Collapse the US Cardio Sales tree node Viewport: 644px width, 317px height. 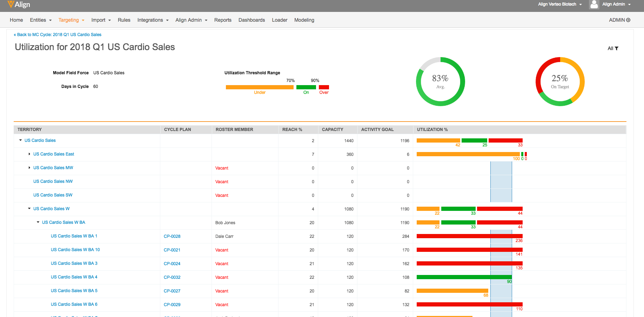[x=20, y=140]
